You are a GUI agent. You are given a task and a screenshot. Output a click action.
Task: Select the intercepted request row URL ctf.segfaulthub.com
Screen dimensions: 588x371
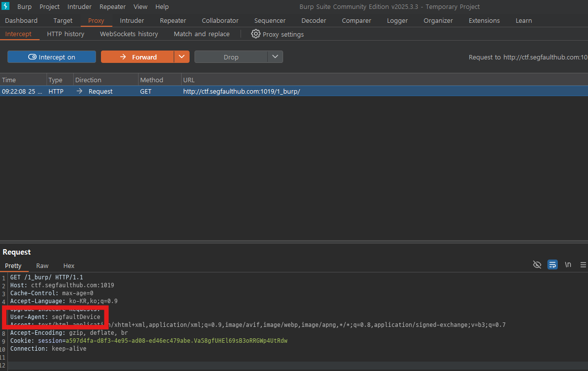pyautogui.click(x=242, y=91)
